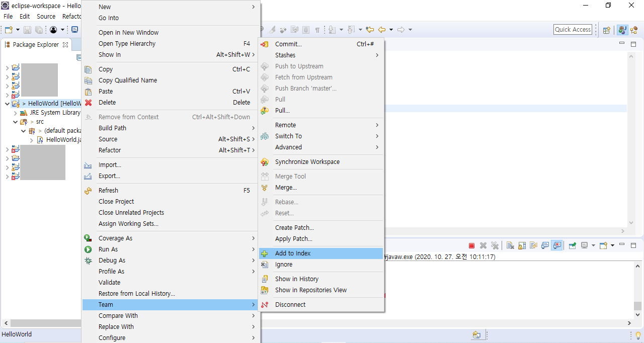Open the Switch To submenu
Image resolution: width=644 pixels, height=343 pixels.
(321, 136)
